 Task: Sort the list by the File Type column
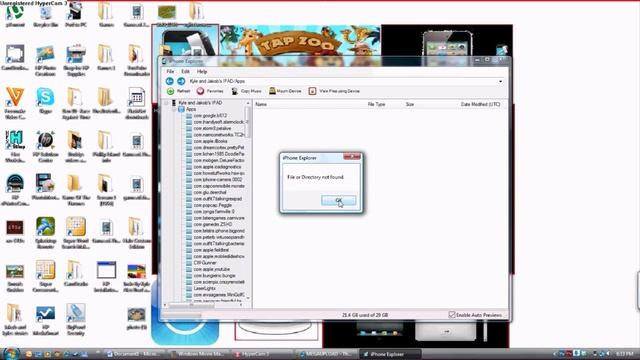click(x=376, y=104)
